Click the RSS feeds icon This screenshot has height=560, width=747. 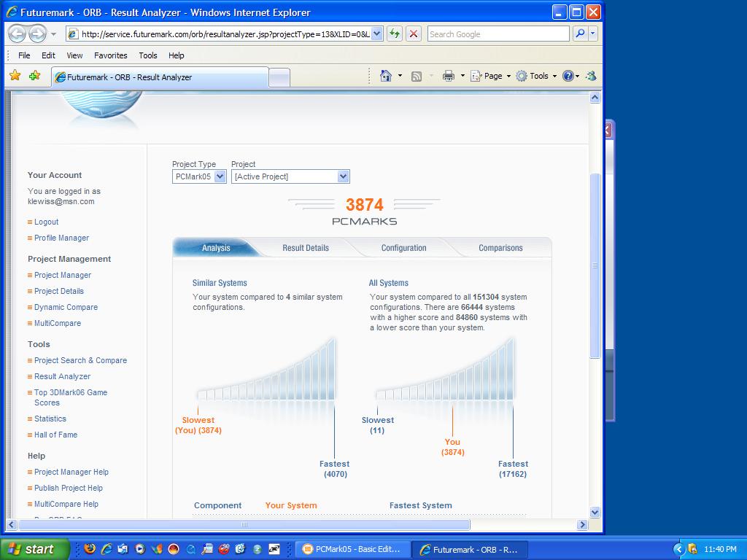pyautogui.click(x=417, y=76)
